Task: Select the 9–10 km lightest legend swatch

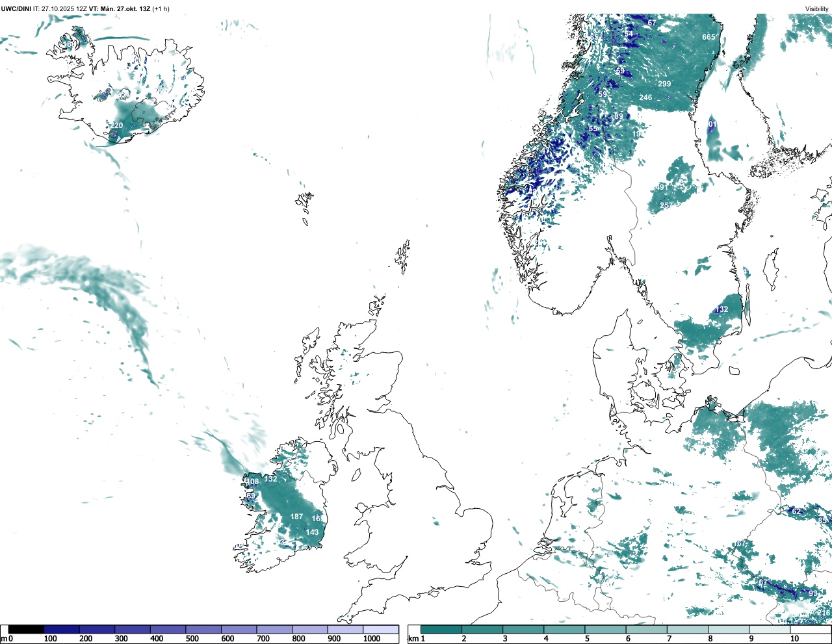Action: (770, 629)
